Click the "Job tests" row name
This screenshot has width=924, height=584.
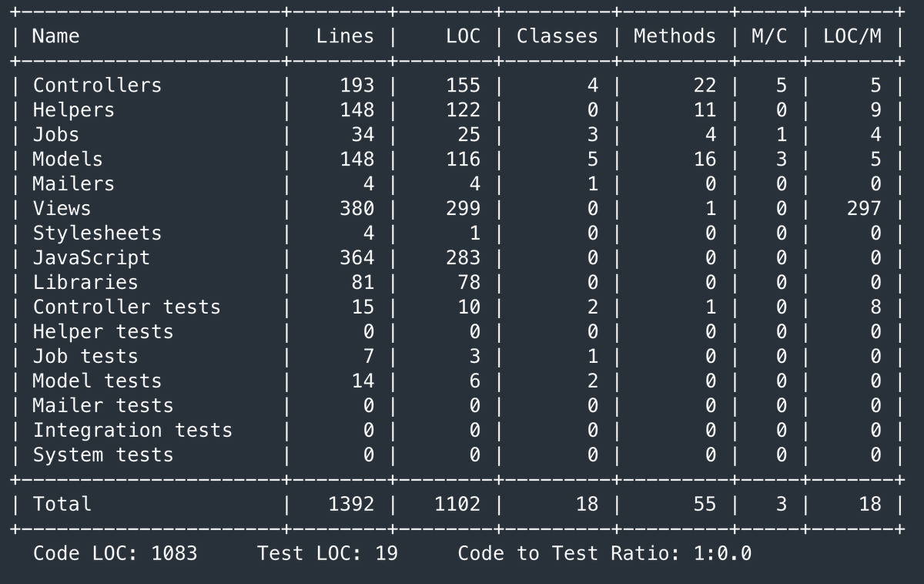[85, 357]
